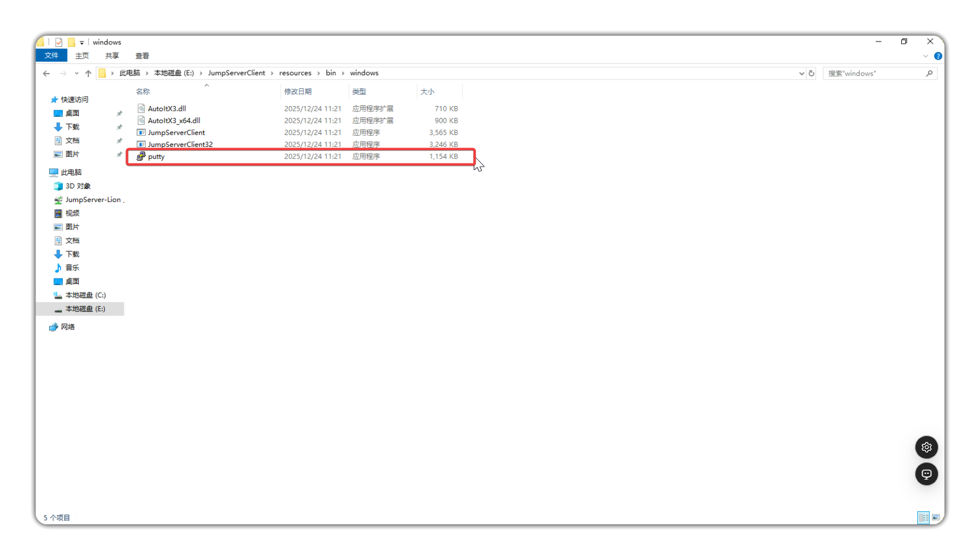Screen dimensions: 980x548
Task: Open the recent locations dropdown arrow
Action: 76,73
